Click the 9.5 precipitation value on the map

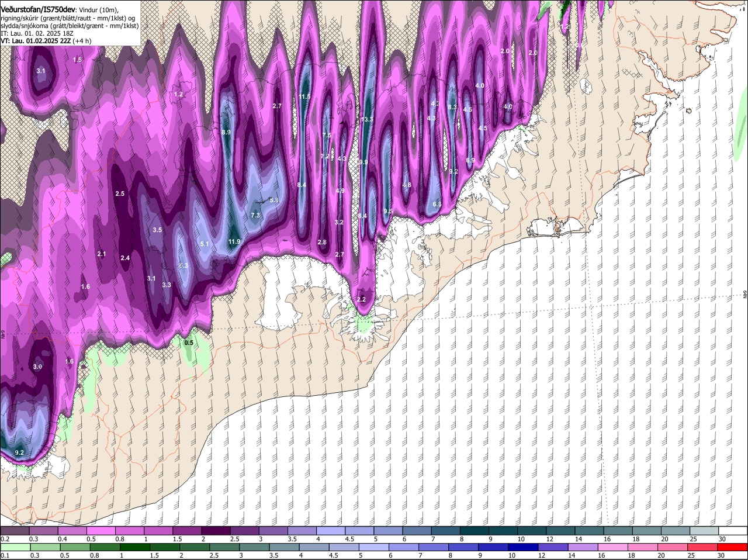click(x=388, y=211)
